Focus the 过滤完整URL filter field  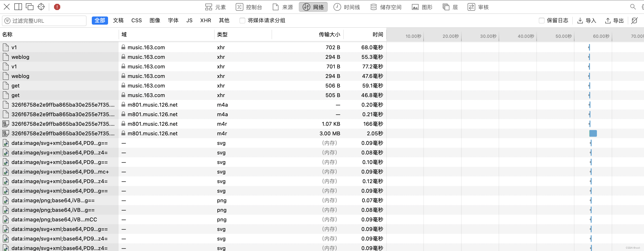pyautogui.click(x=44, y=21)
